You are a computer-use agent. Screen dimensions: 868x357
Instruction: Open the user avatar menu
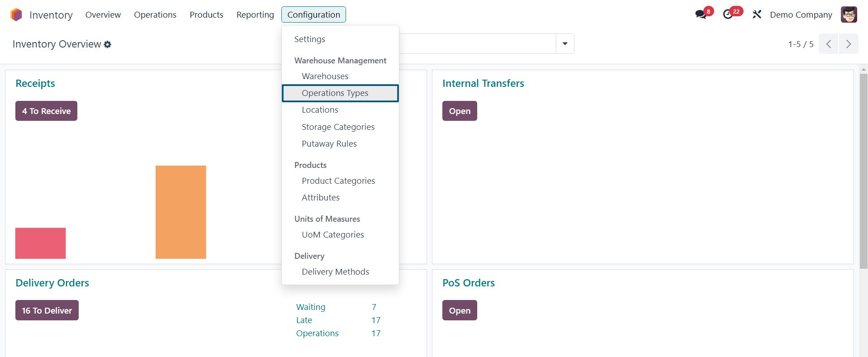click(x=849, y=14)
